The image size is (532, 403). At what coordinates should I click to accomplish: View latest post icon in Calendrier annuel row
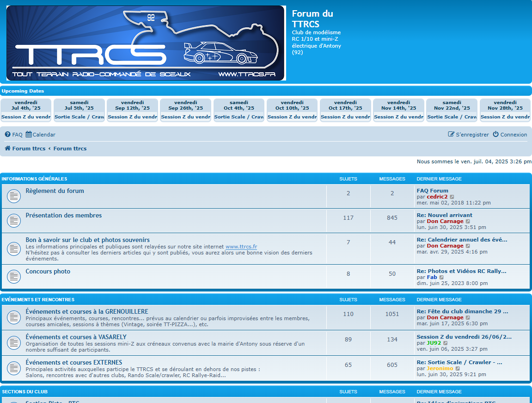click(468, 246)
